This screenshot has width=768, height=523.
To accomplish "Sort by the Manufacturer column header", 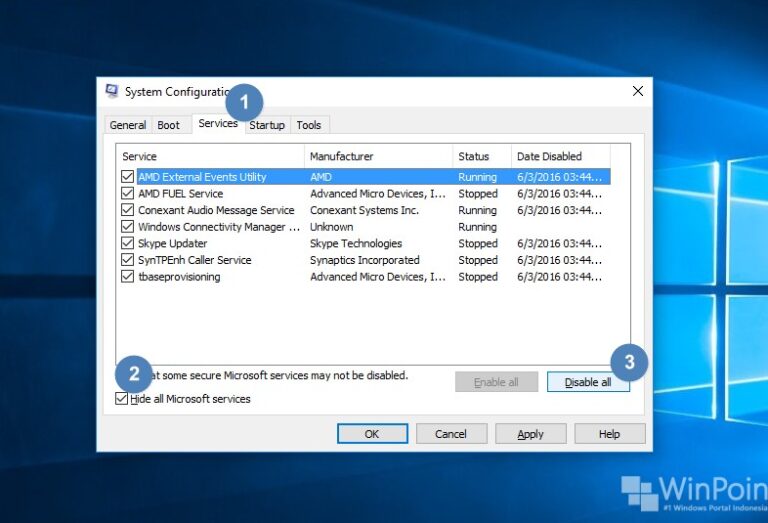I will 379,157.
